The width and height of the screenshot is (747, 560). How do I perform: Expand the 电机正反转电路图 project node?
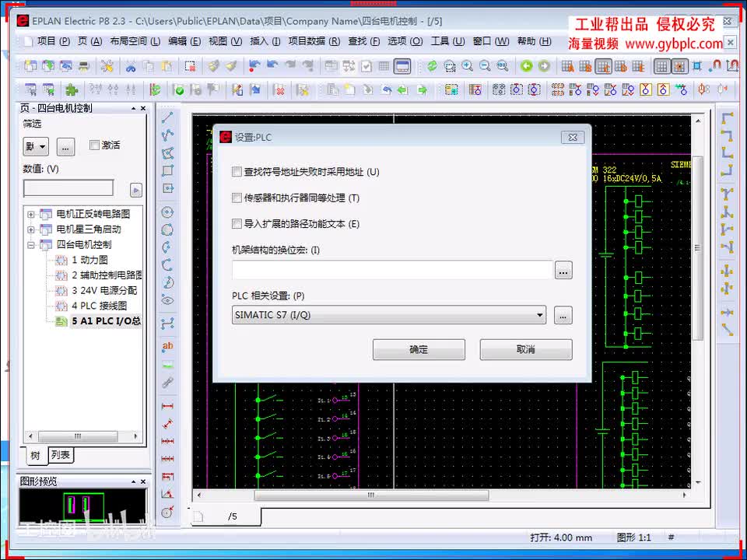coord(31,215)
